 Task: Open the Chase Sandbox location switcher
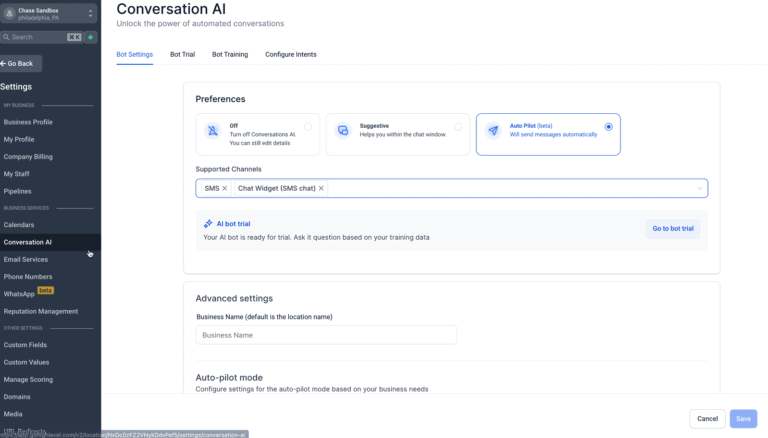click(48, 14)
